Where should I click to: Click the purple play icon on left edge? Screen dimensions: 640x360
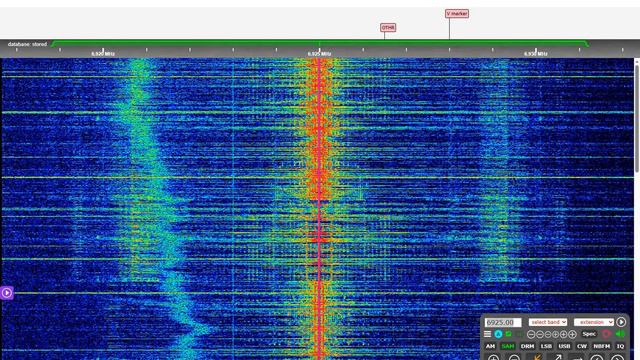pyautogui.click(x=7, y=293)
